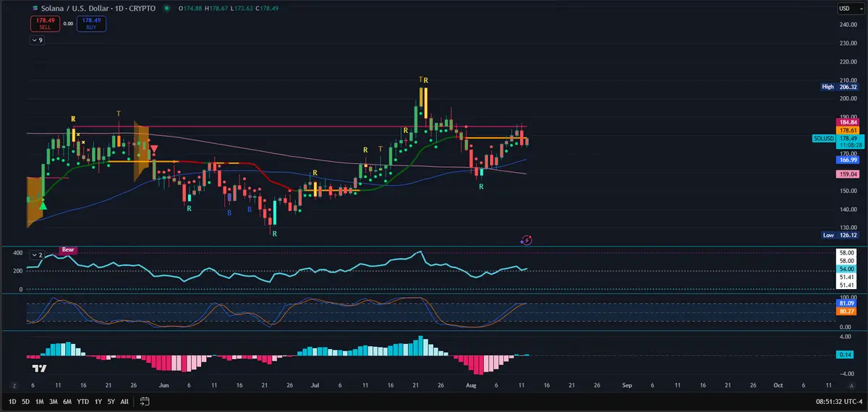The width and height of the screenshot is (868, 412).
Task: Click the Sep label on the time axis
Action: click(627, 386)
